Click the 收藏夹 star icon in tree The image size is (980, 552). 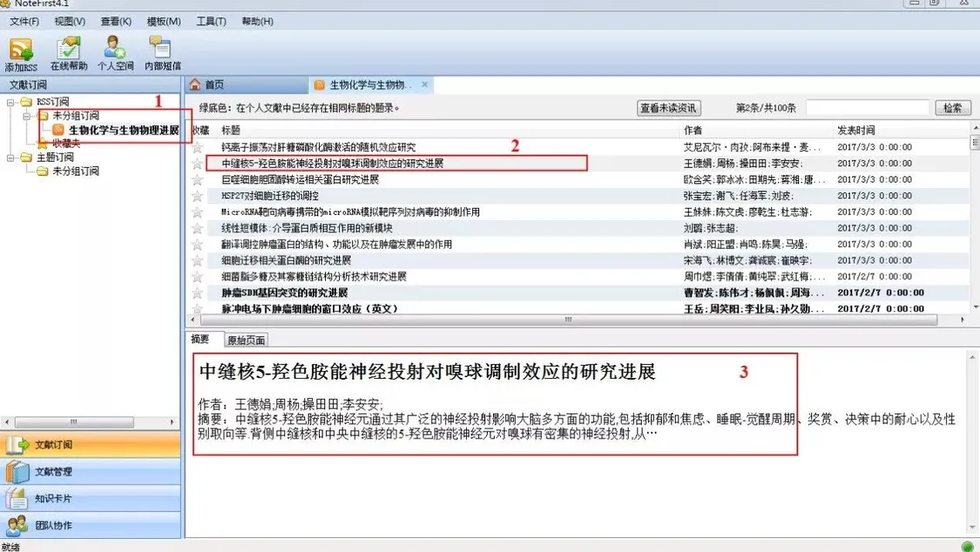click(x=43, y=144)
